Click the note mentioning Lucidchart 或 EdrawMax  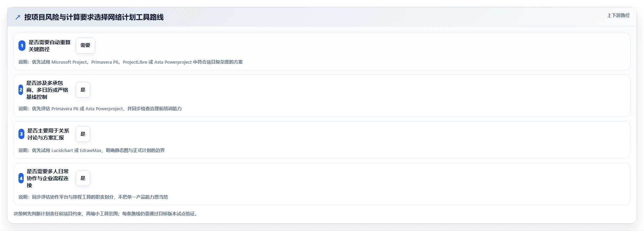tap(92, 150)
